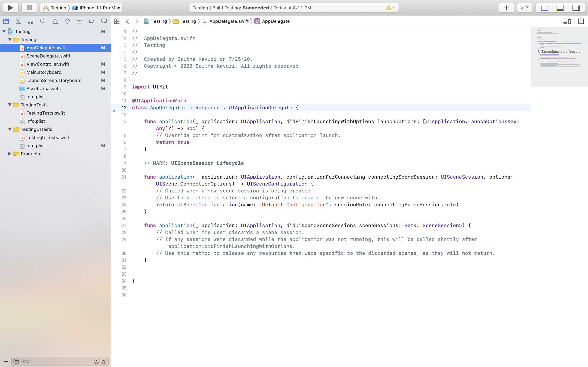588x367 pixels.
Task: Open the Library with plus button
Action: 506,8
